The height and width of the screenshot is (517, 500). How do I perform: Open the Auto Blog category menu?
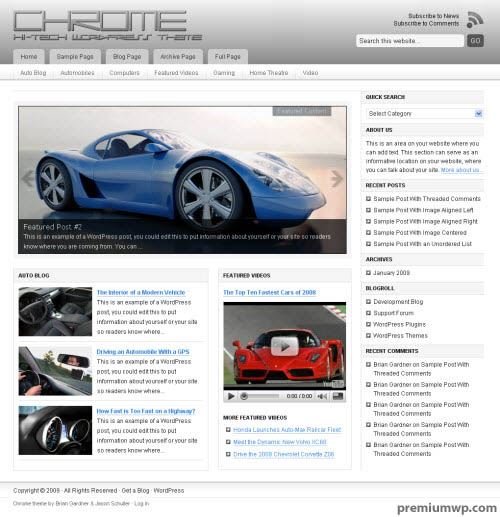[x=33, y=73]
